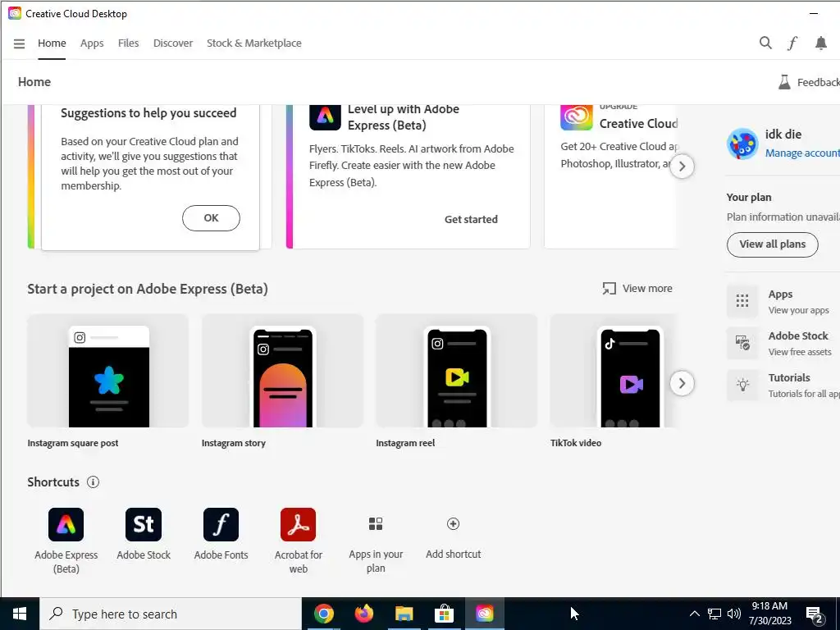Open the Acrobat for web shortcut
840x630 pixels.
[x=299, y=524]
